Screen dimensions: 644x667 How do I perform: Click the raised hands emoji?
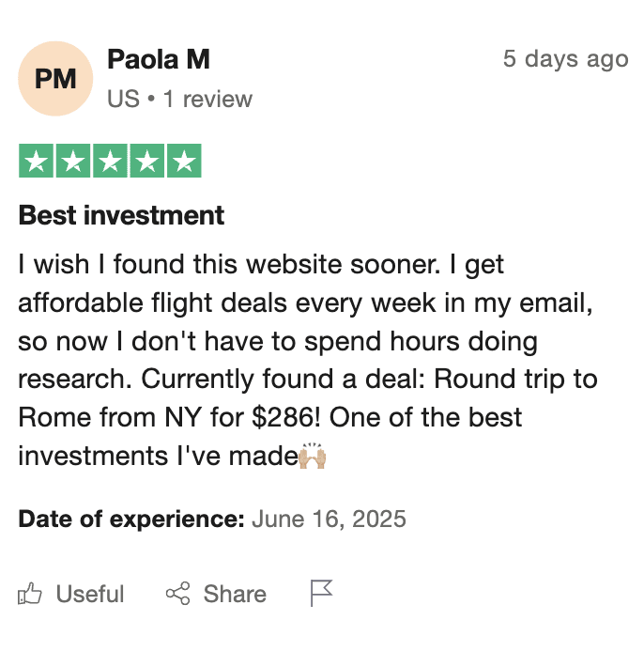313,456
